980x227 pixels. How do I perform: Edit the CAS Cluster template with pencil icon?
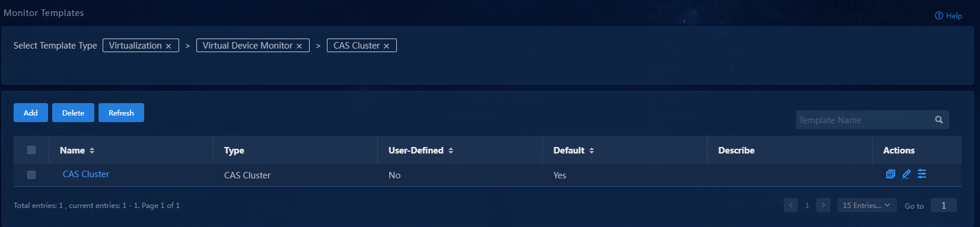click(x=906, y=174)
